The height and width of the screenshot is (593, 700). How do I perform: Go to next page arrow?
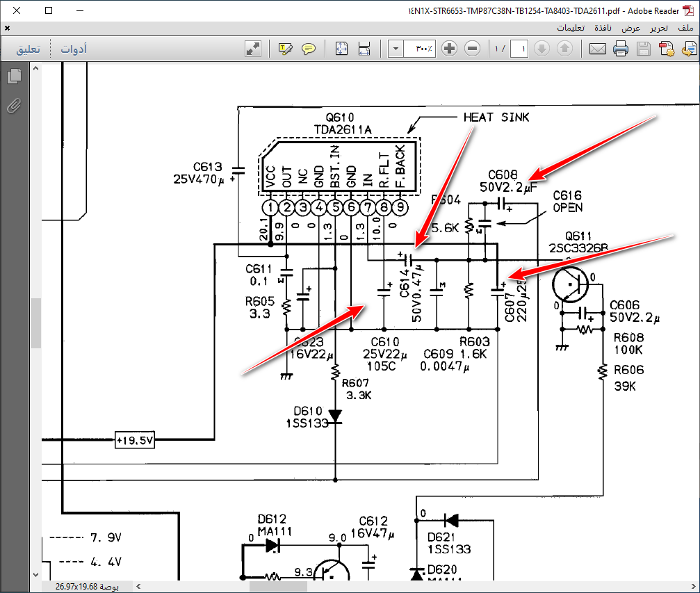coord(542,48)
